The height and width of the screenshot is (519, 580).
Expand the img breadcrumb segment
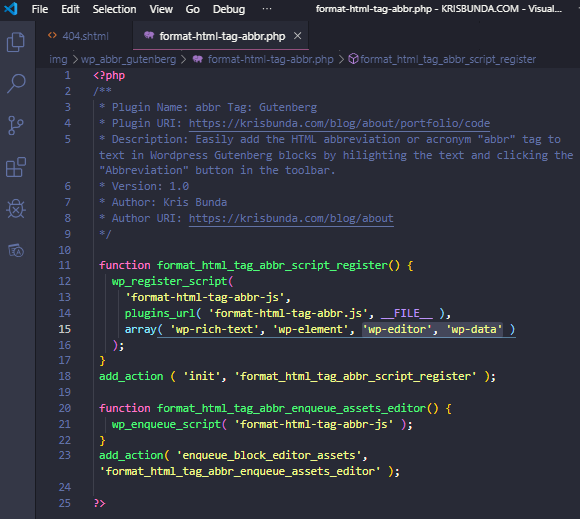(58, 59)
